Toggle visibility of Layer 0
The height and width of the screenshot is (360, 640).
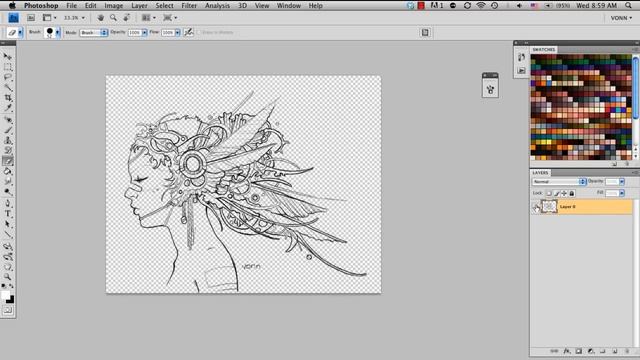click(x=536, y=207)
